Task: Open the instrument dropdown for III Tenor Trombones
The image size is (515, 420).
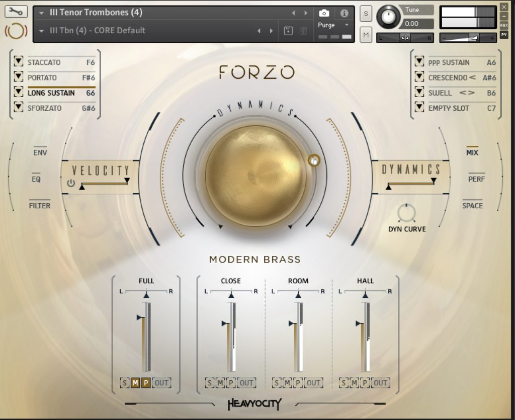Action: tap(41, 13)
